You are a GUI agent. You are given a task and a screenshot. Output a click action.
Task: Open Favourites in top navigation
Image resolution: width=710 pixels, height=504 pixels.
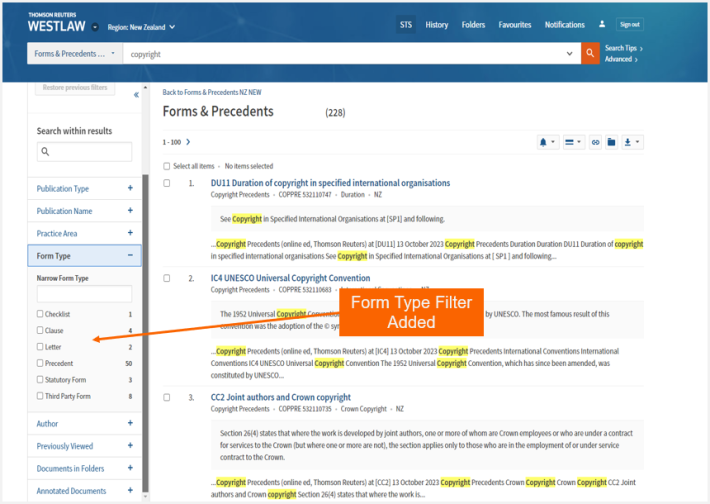(515, 24)
